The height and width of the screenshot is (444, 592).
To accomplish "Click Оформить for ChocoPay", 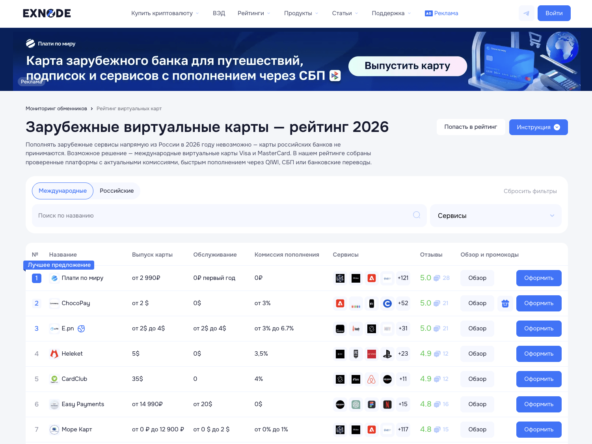I will 539,303.
